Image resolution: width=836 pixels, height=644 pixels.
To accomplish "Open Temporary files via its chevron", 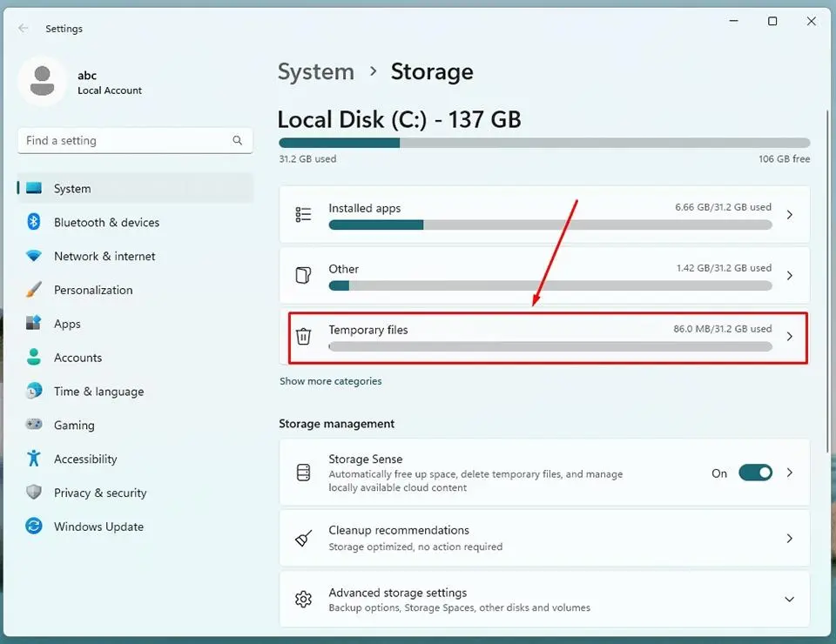I will click(790, 336).
